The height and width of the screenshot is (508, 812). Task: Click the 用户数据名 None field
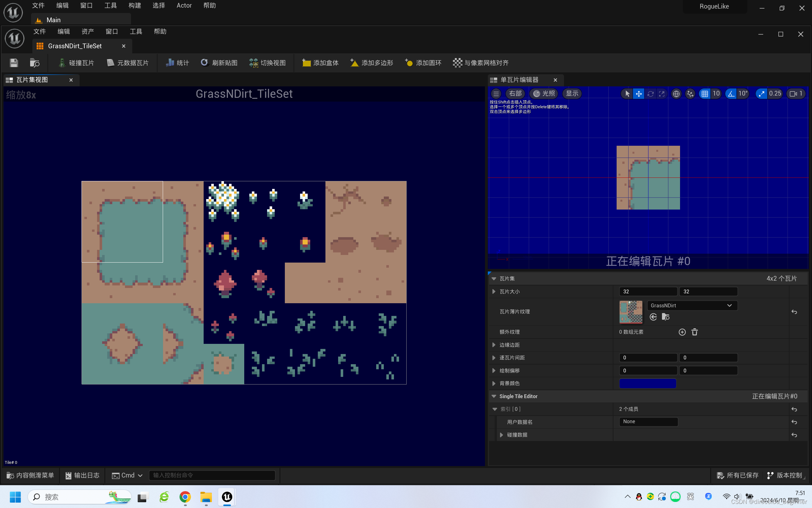click(648, 422)
